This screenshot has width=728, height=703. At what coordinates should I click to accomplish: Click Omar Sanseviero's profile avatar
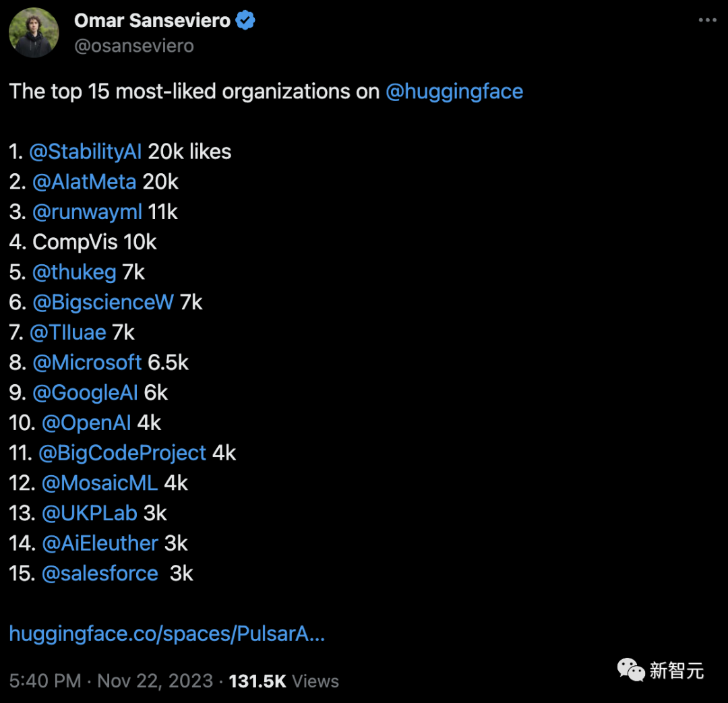tap(34, 33)
